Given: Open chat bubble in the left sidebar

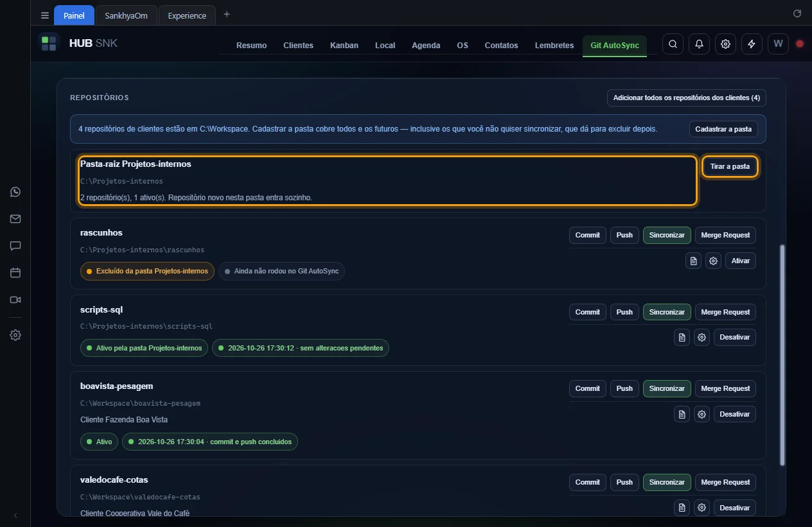Looking at the screenshot, I should pos(15,246).
